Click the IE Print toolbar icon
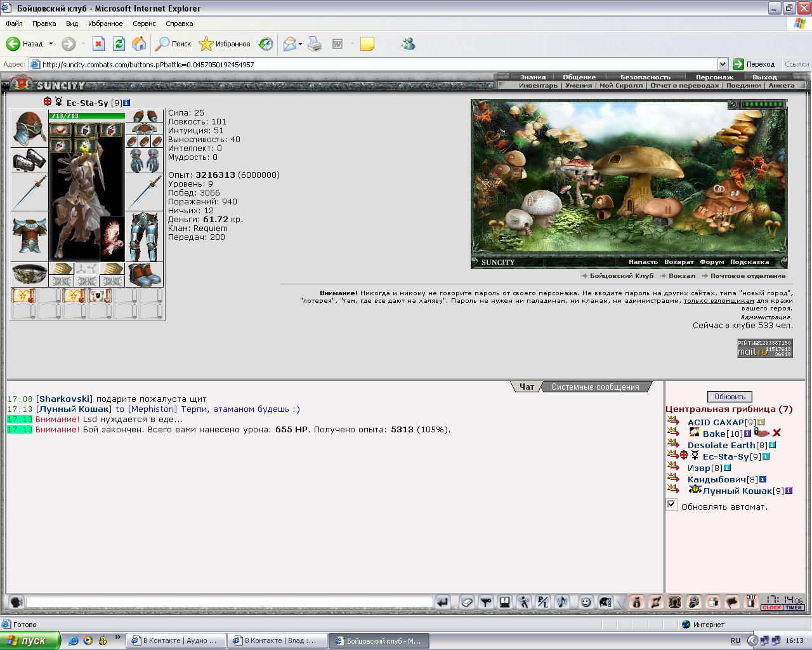The image size is (812, 650). click(x=315, y=44)
